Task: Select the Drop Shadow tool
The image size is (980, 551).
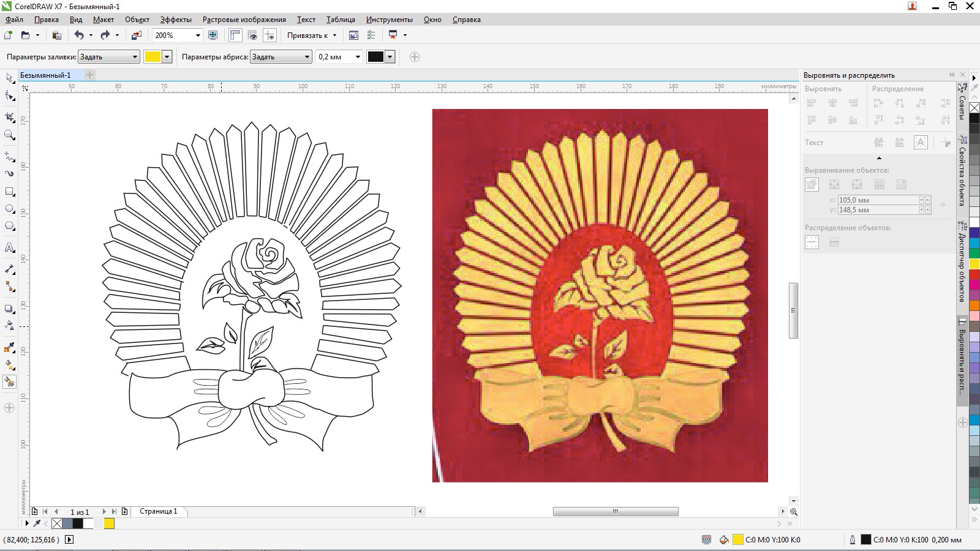Action: (x=9, y=309)
